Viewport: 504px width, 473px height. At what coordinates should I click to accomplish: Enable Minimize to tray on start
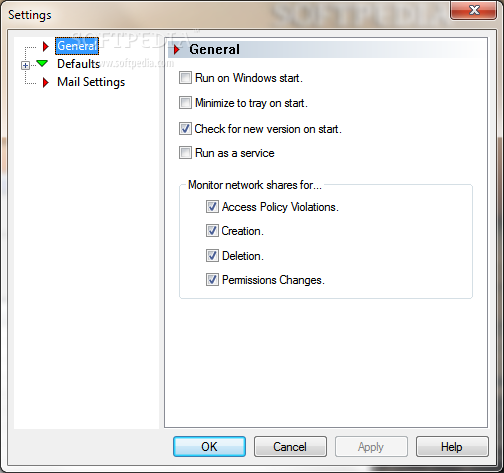185,103
